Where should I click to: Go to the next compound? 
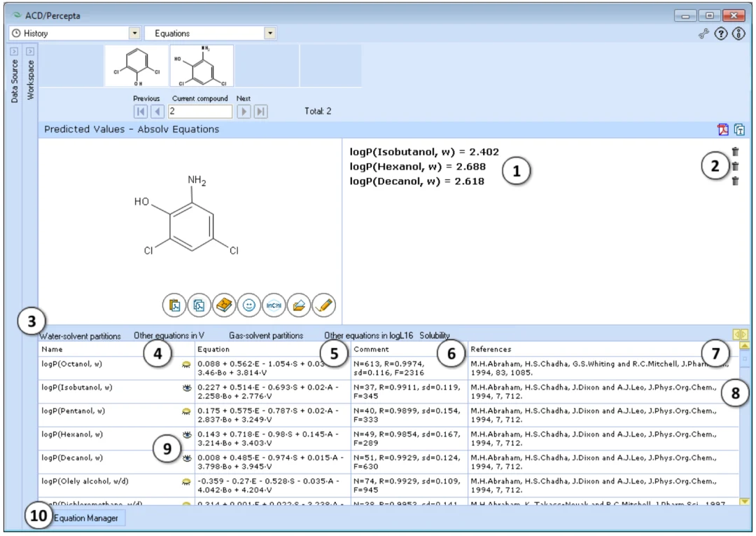pos(244,111)
